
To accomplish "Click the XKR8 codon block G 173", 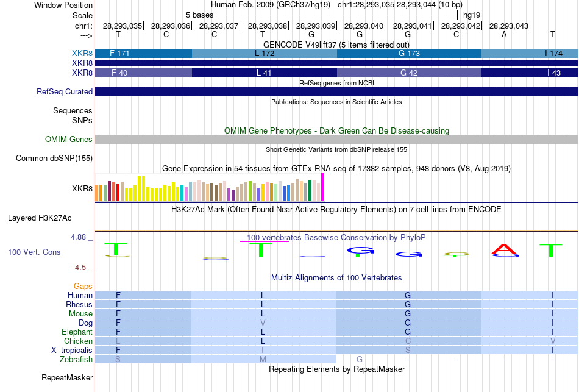I will click(x=409, y=53).
